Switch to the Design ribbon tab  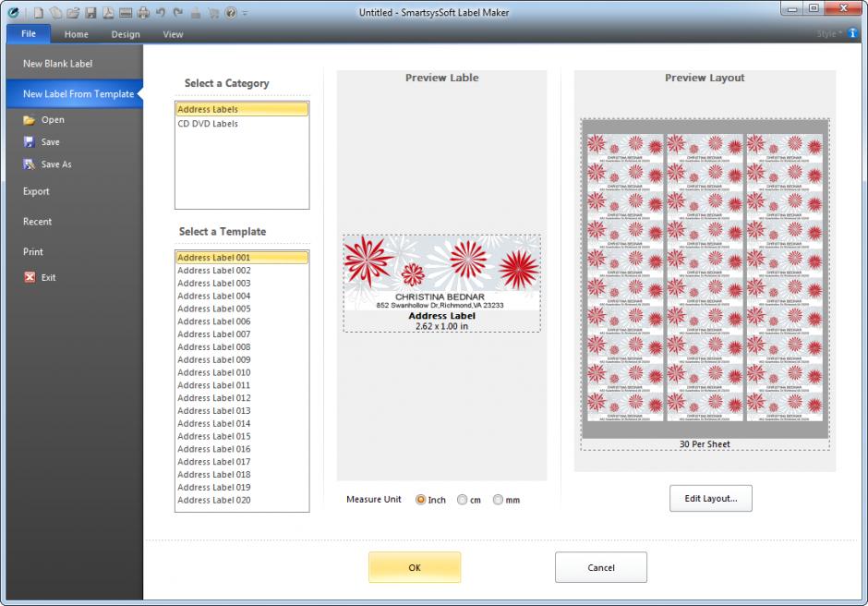[126, 34]
